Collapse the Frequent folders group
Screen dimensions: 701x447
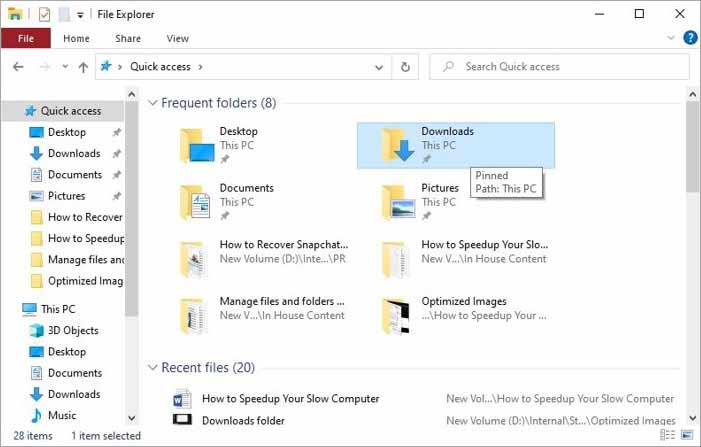[x=153, y=103]
